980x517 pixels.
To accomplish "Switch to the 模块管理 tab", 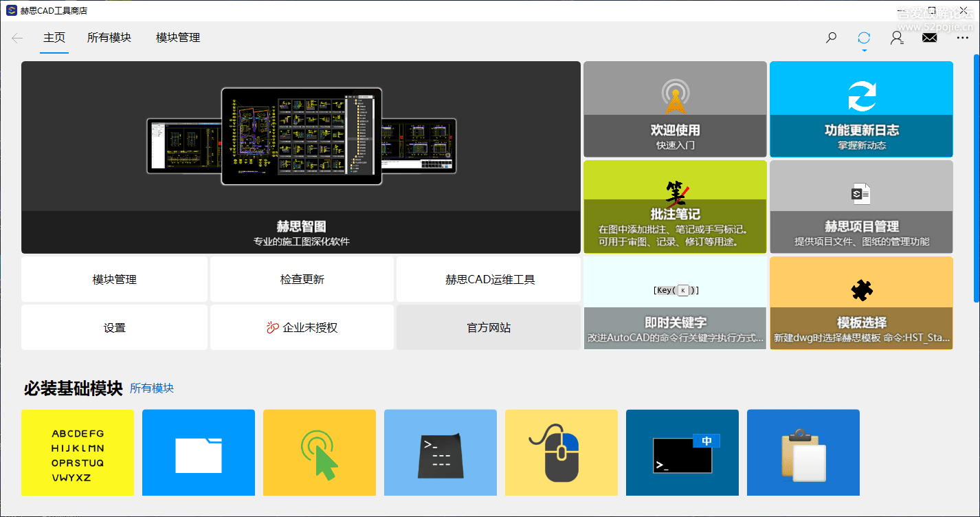I will (178, 38).
